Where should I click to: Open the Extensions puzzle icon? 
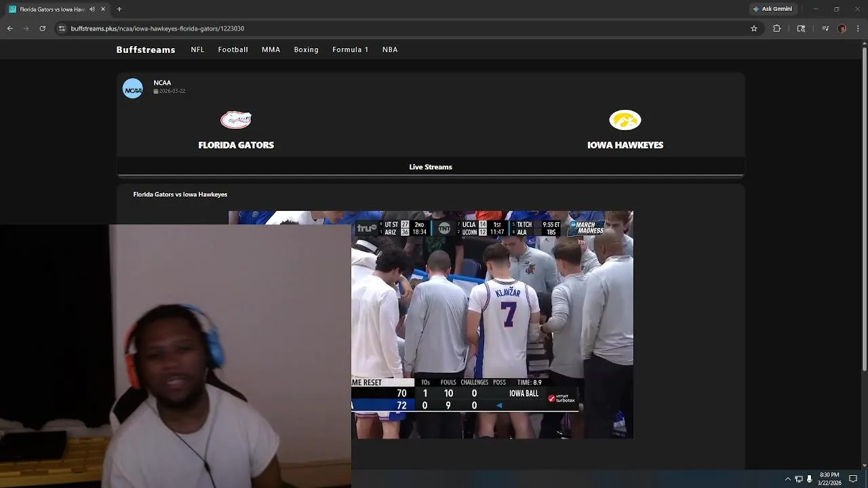[x=777, y=28]
